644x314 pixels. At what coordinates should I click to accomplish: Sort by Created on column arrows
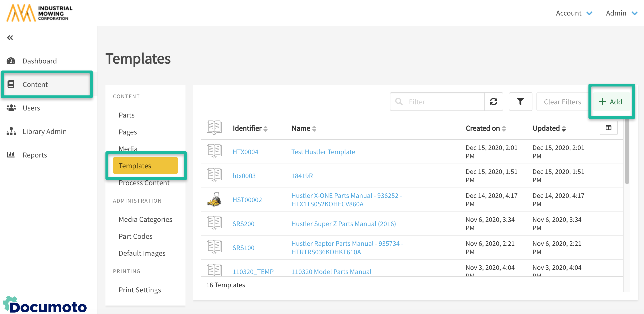coord(504,129)
